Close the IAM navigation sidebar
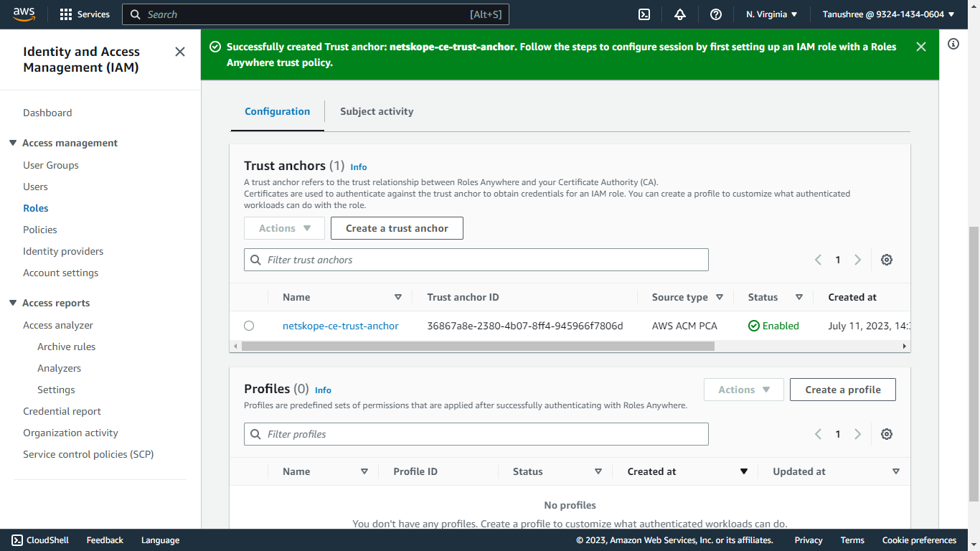The width and height of the screenshot is (980, 551). 180,52
